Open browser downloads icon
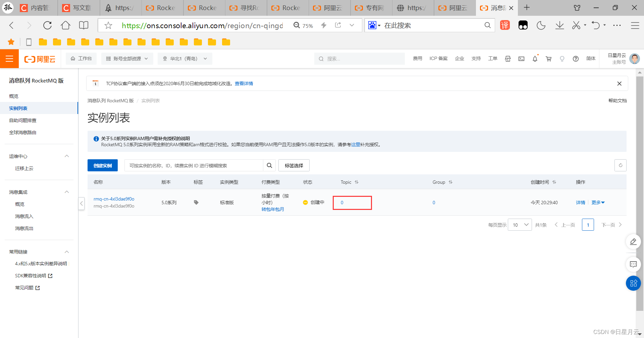644x338 pixels. 559,25
